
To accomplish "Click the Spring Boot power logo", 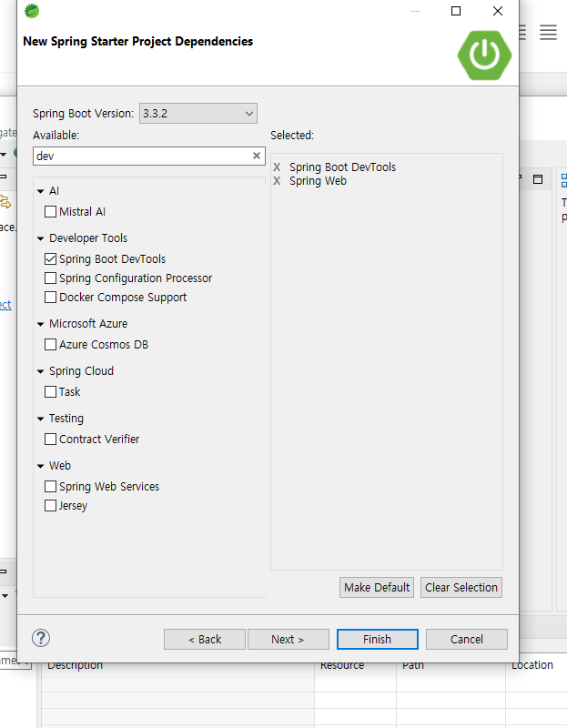I will (x=484, y=56).
